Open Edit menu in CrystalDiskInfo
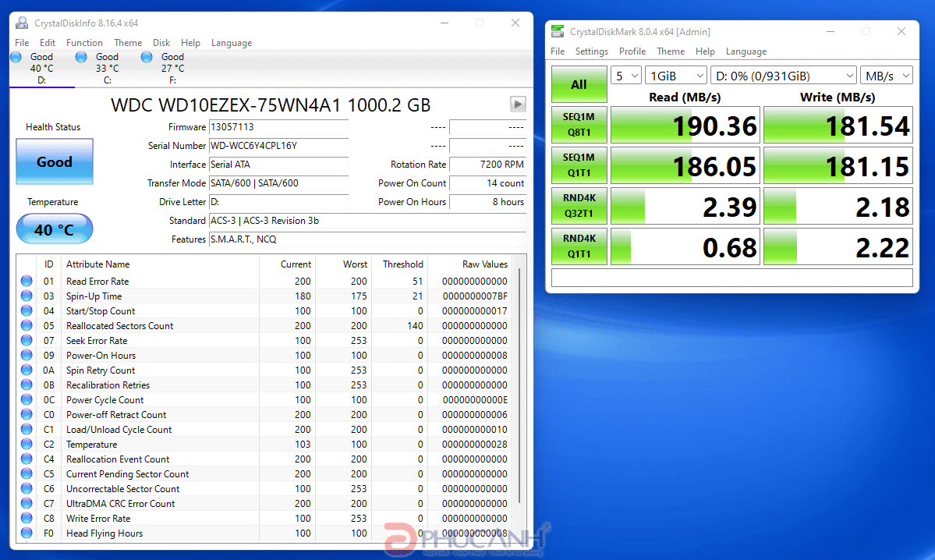This screenshot has width=935, height=560. [x=48, y=43]
